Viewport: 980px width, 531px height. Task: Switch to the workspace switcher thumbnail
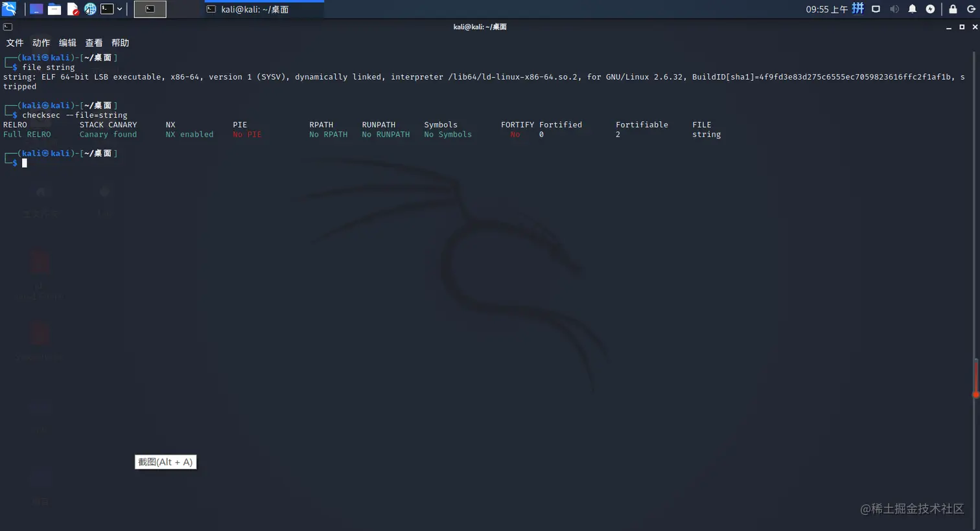[150, 9]
